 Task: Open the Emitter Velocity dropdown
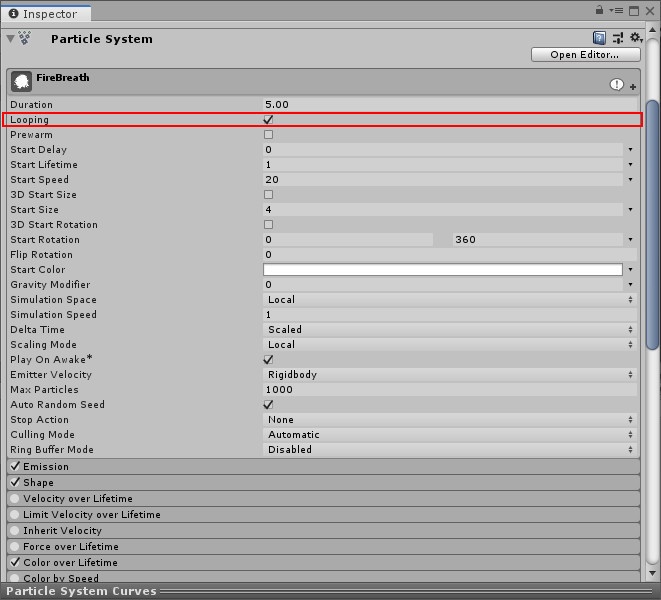tap(450, 374)
